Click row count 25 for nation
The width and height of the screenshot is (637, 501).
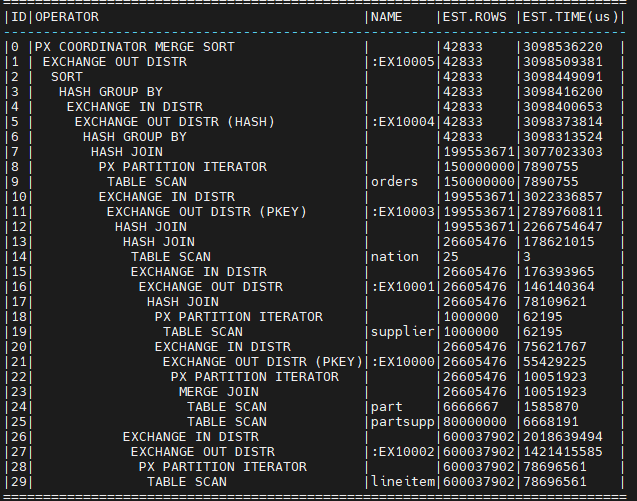coord(451,257)
